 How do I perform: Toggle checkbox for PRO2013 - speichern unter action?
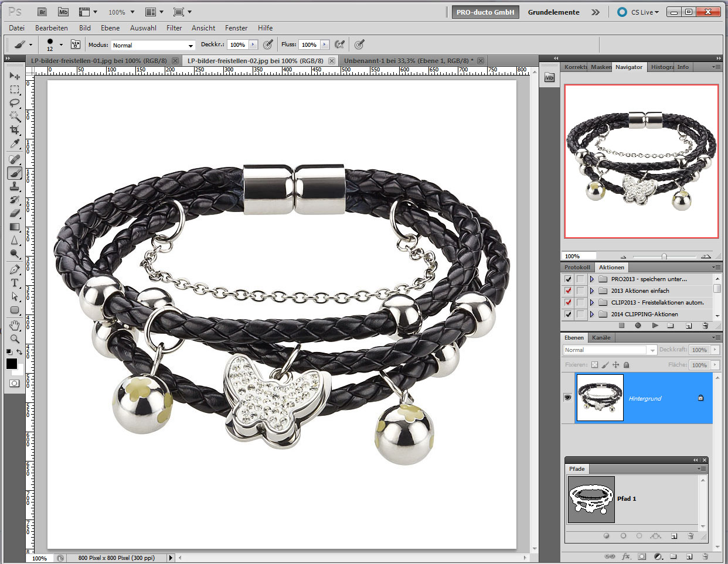[x=568, y=279]
